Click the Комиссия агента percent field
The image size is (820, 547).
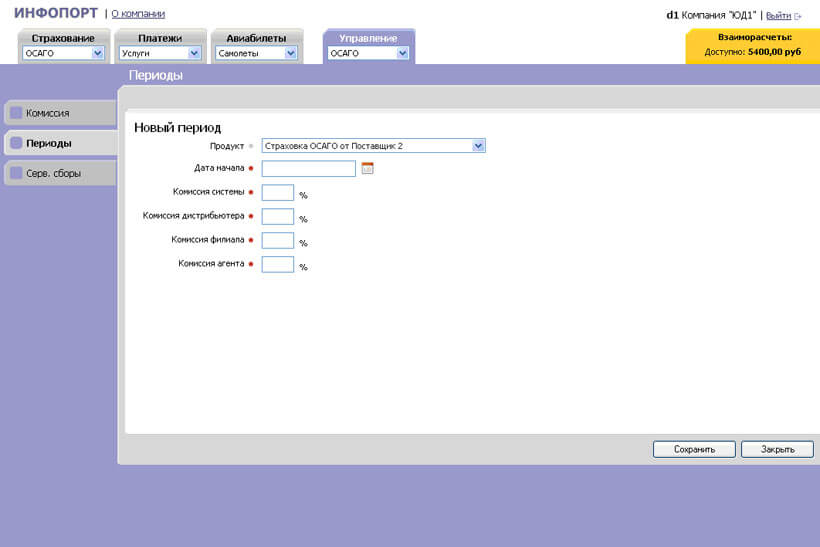click(277, 265)
